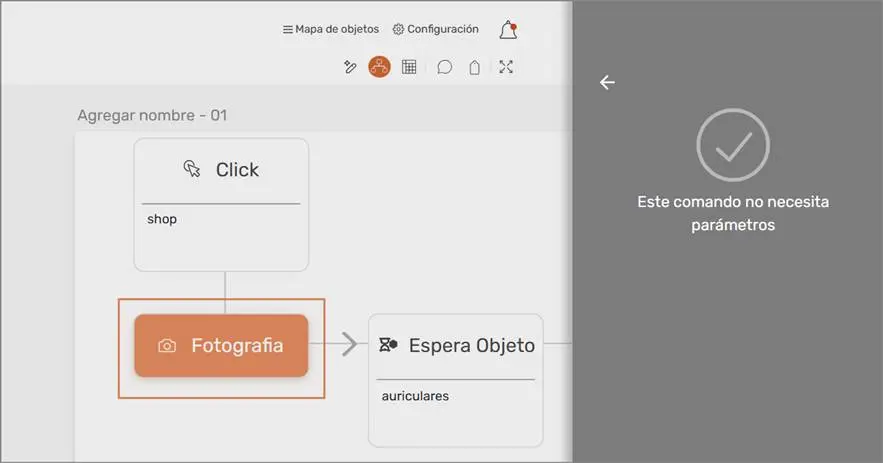
Task: Switch to flowchart diagram view
Action: point(379,67)
